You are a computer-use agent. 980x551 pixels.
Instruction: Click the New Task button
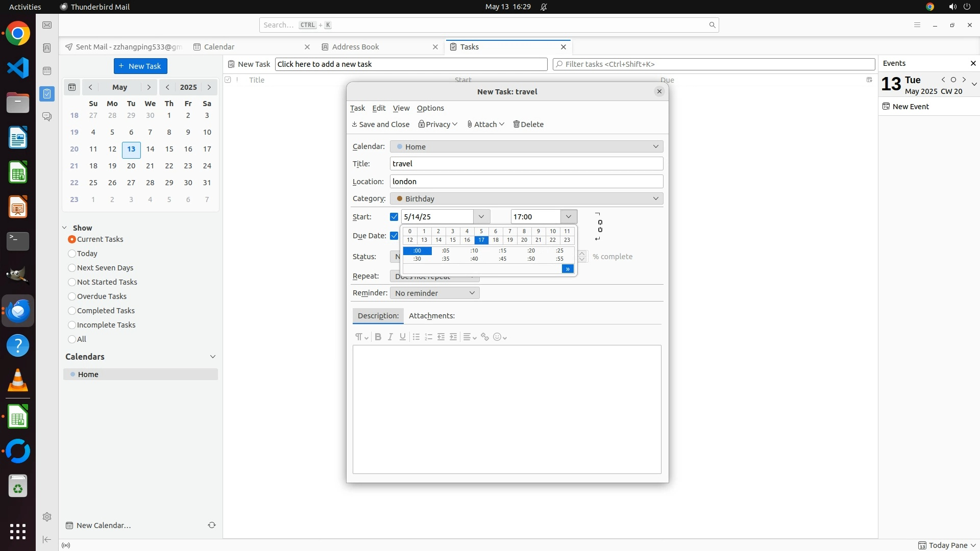pyautogui.click(x=140, y=66)
